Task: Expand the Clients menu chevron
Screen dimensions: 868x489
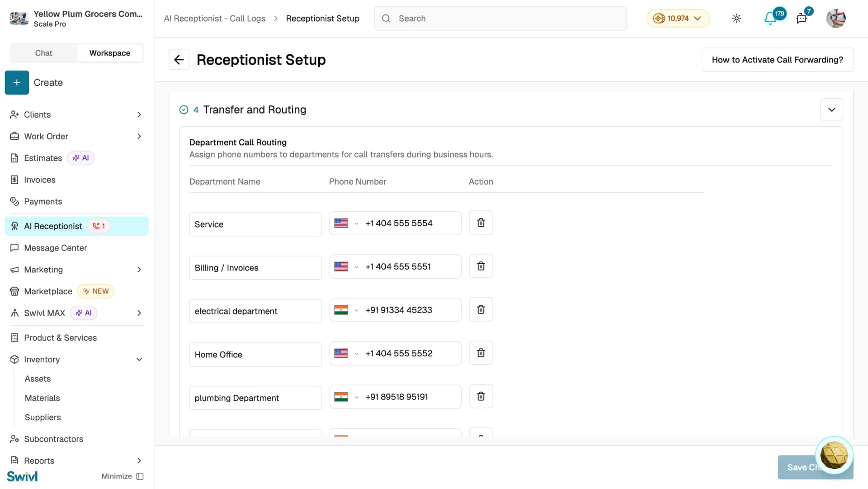Action: click(139, 115)
